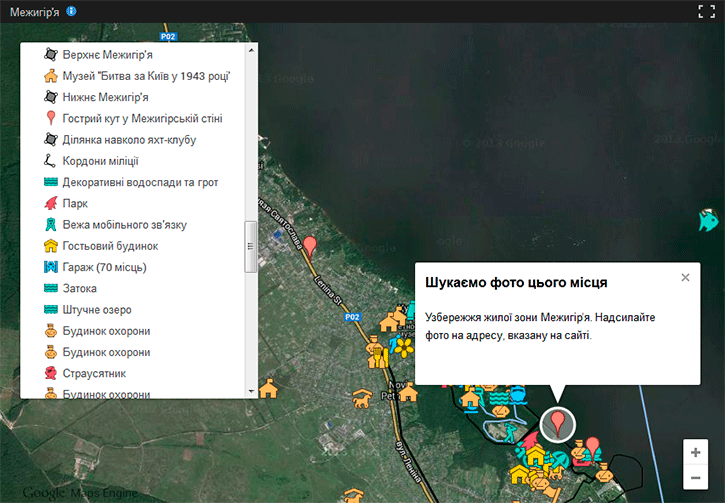Choose 'Кордони міліції' from the list

click(100, 161)
